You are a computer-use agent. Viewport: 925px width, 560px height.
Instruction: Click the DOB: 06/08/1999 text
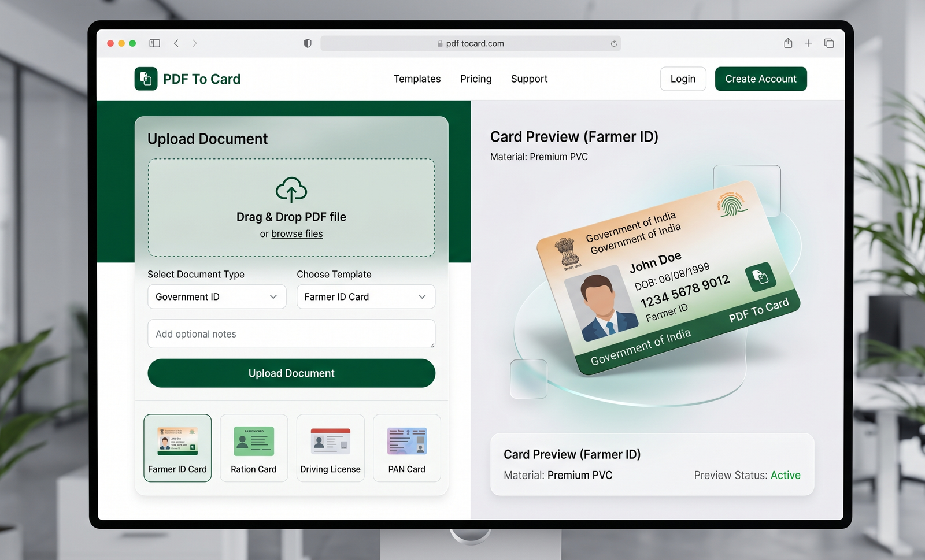pos(672,276)
